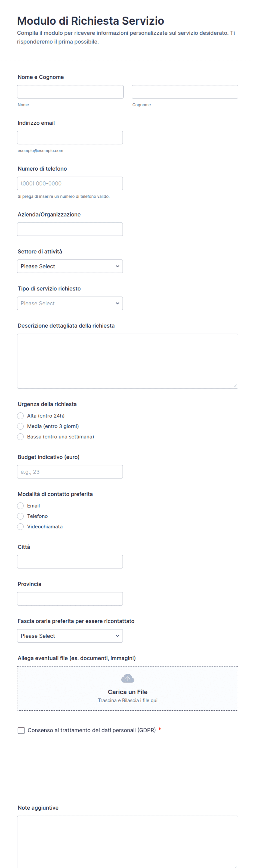
Task: Select Alta (entro 24h) urgency option
Action: [x=20, y=416]
